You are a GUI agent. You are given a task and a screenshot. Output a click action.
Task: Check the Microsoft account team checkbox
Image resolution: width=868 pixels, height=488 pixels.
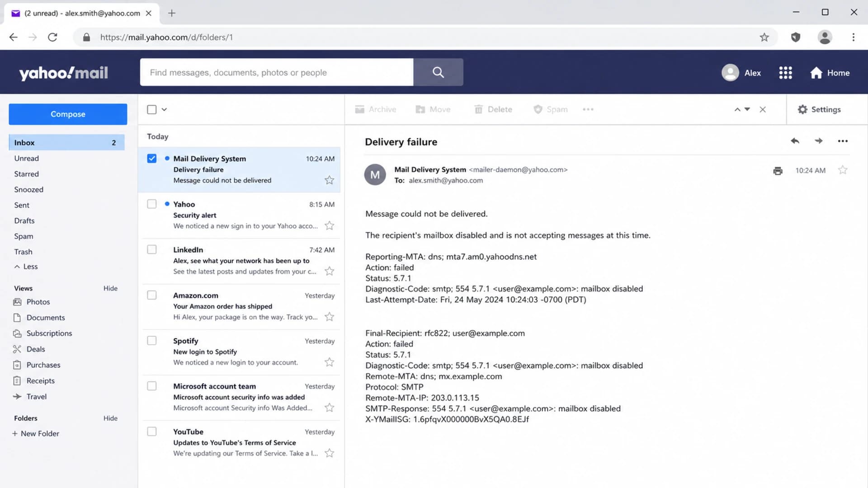point(152,386)
